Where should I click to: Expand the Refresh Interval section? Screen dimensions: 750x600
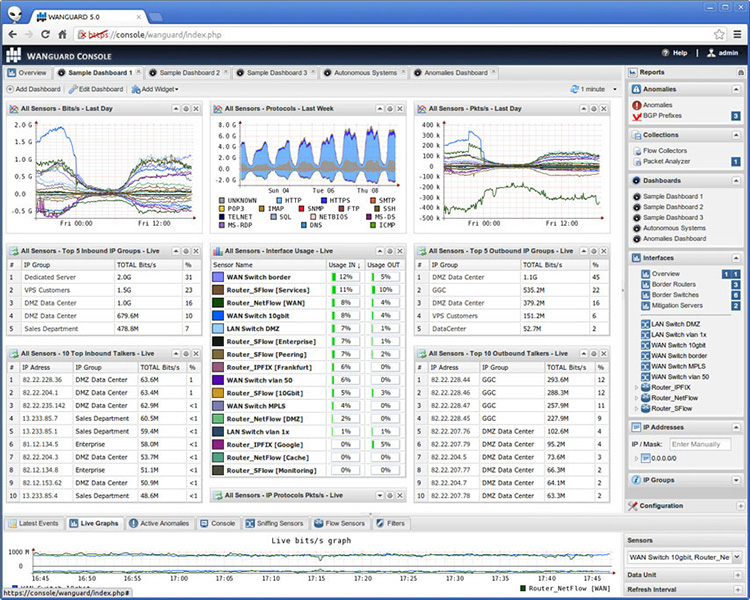737,590
